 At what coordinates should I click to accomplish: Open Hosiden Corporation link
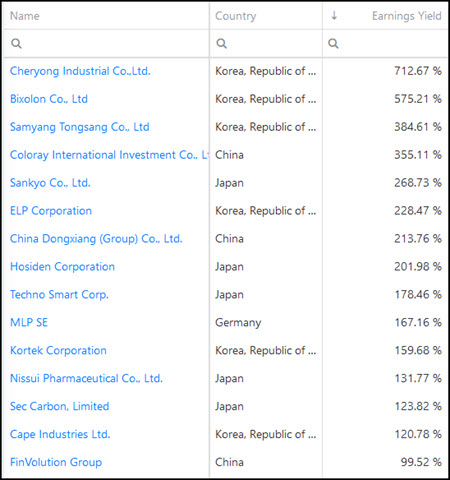(x=62, y=267)
